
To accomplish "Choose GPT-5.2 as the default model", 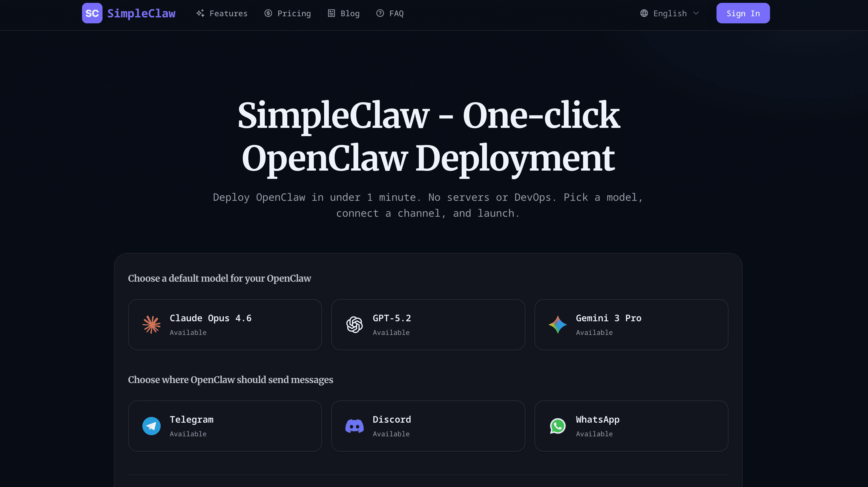I will click(428, 324).
